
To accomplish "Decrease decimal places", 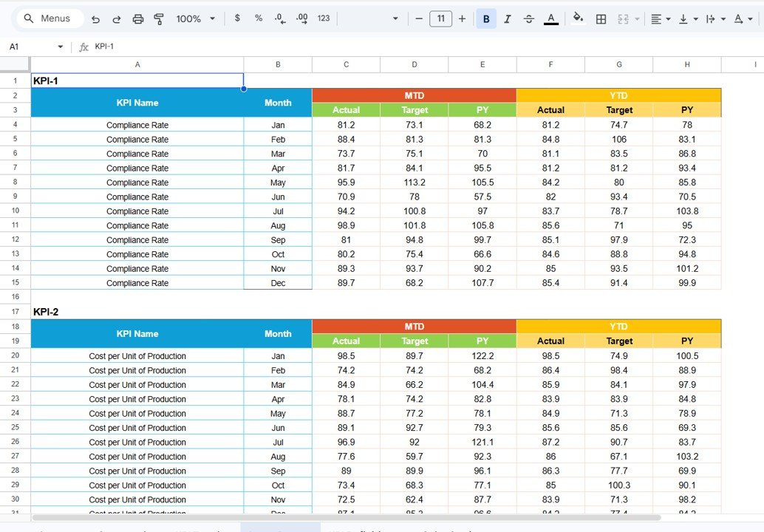I will [279, 19].
